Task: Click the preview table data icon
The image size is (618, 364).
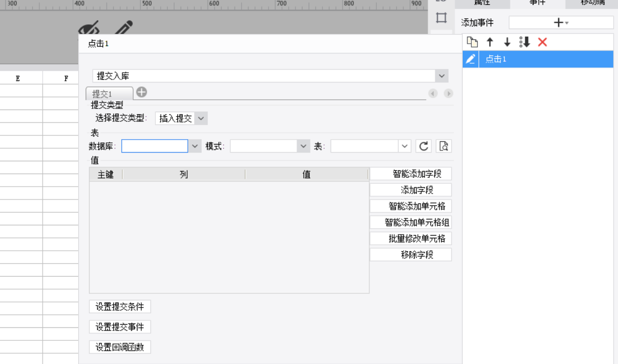Action: 443,146
